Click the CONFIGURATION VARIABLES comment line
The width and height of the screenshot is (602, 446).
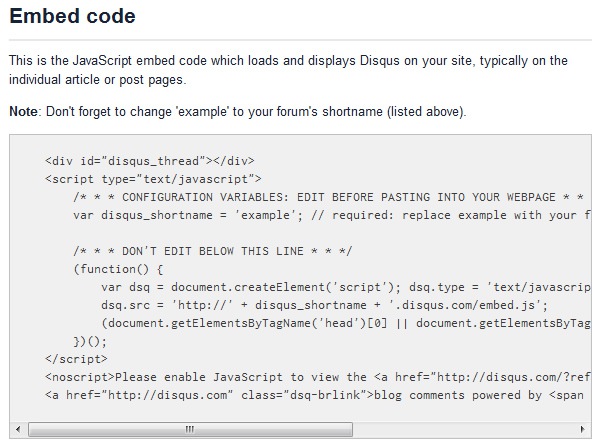pos(329,197)
